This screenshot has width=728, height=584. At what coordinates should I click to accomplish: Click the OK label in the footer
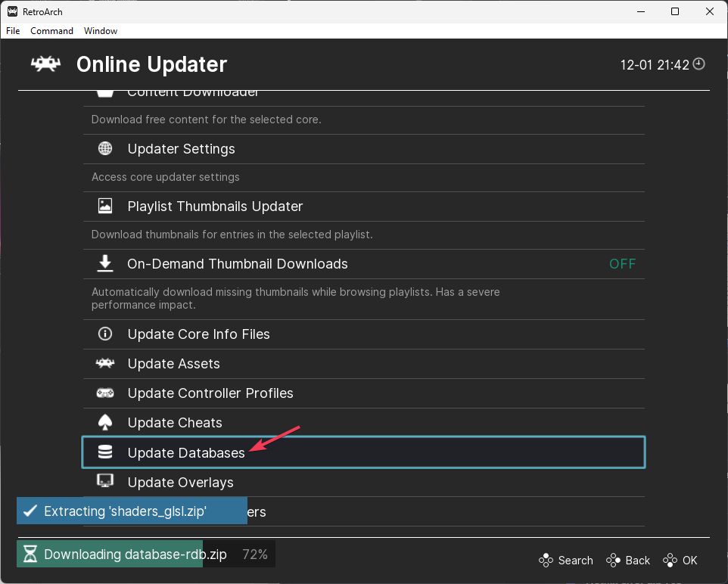coord(689,561)
